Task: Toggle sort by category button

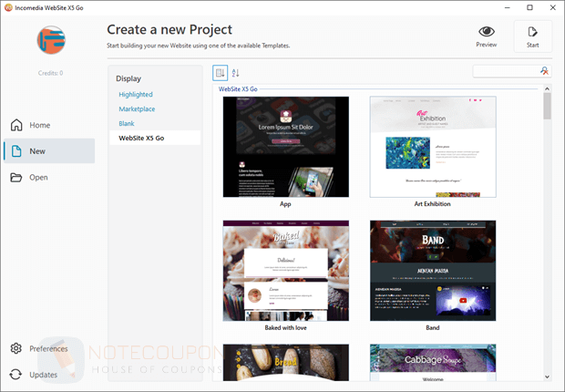Action: click(220, 73)
